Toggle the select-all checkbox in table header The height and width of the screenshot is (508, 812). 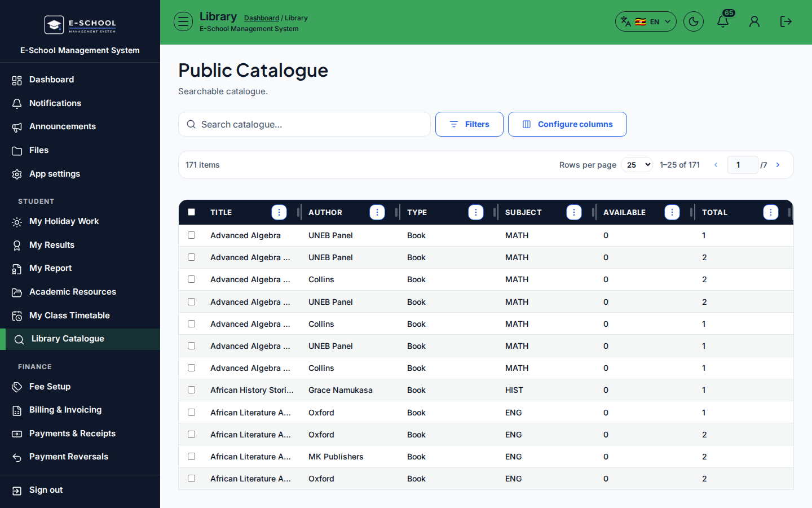192,212
